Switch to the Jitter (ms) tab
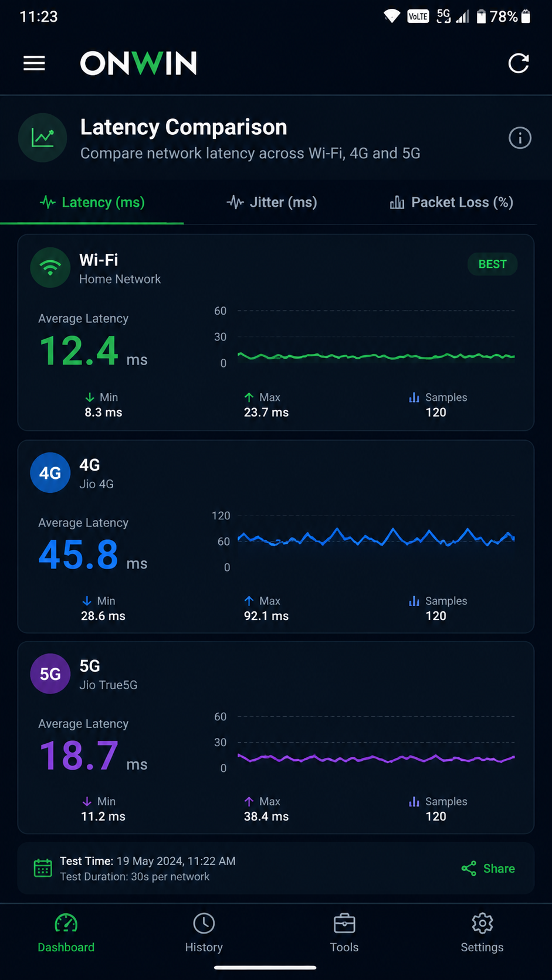Viewport: 552px width, 980px height. tap(272, 202)
